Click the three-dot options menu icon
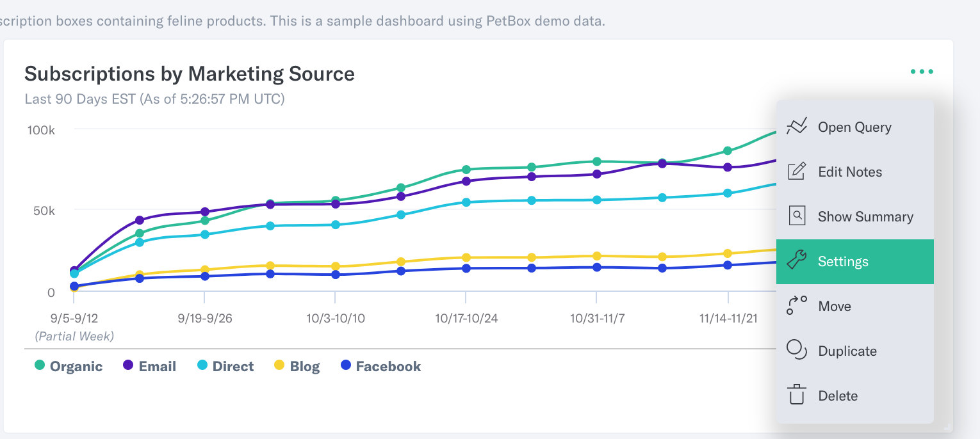 tap(922, 72)
